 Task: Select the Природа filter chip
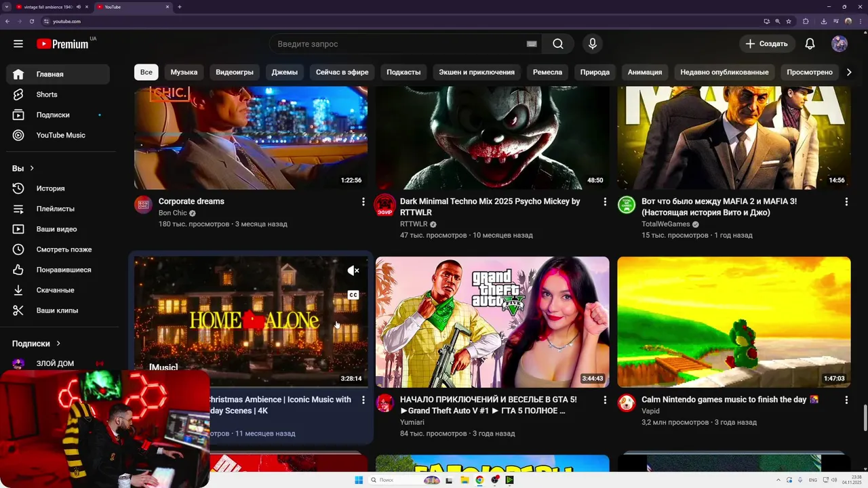(x=595, y=72)
